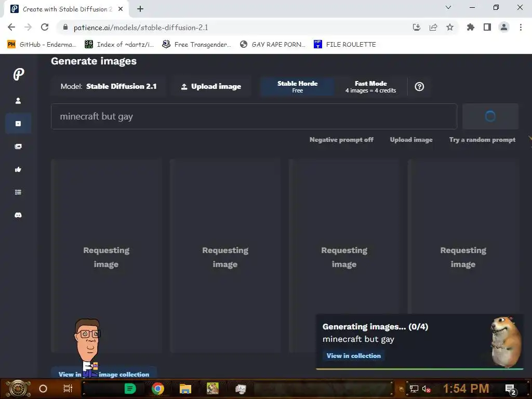The image size is (532, 399).
Task: Close the Create with Stable Diffusion tab
Action: pos(121,9)
